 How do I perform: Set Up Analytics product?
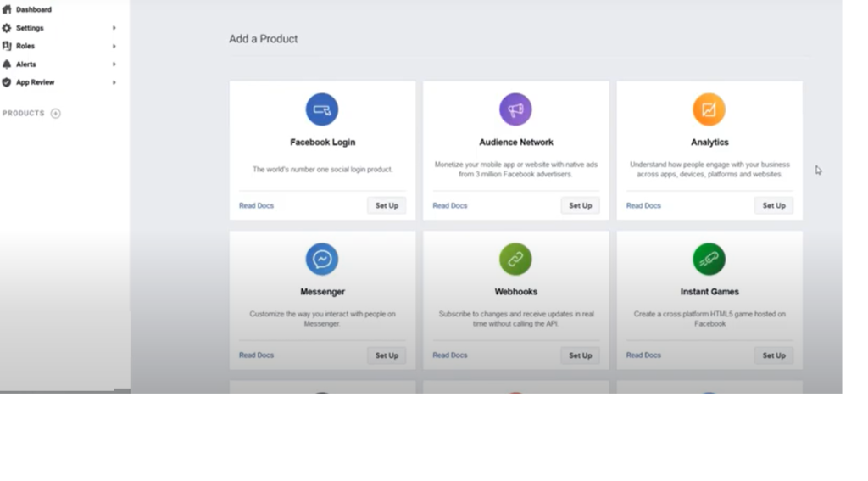(774, 205)
